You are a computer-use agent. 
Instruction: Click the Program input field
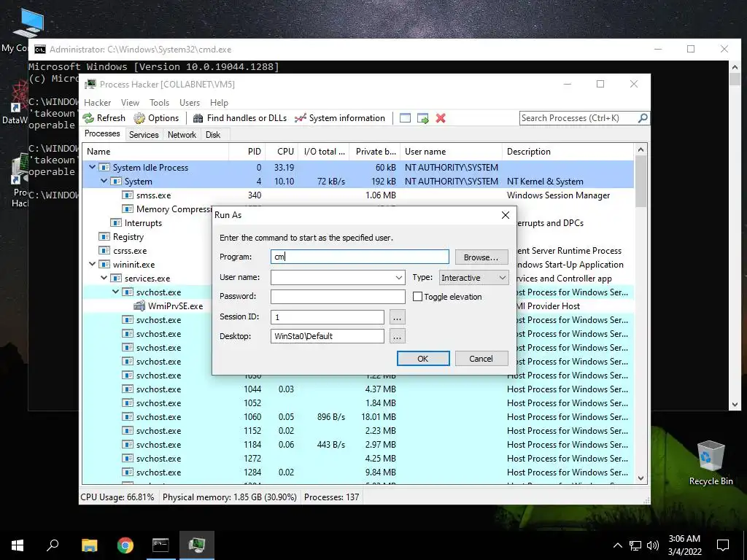360,257
